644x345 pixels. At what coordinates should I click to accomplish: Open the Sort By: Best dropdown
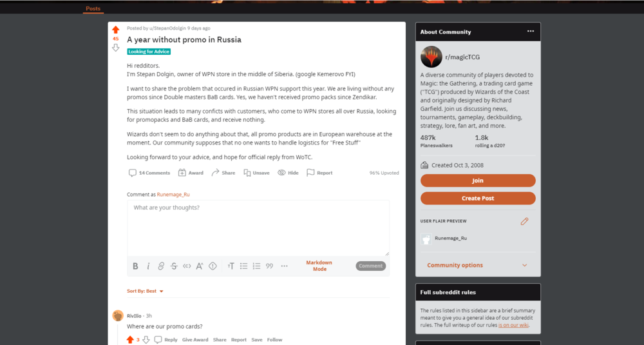coord(145,291)
